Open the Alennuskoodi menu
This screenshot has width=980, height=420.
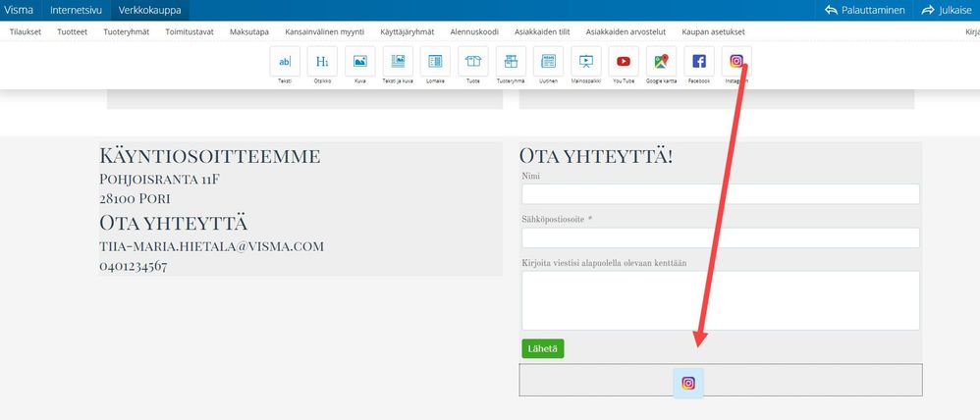pyautogui.click(x=474, y=31)
